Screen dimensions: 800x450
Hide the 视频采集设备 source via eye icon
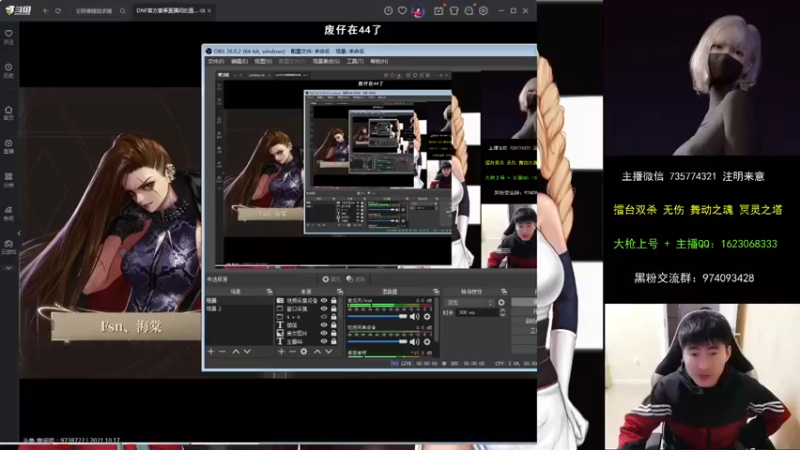[x=323, y=301]
